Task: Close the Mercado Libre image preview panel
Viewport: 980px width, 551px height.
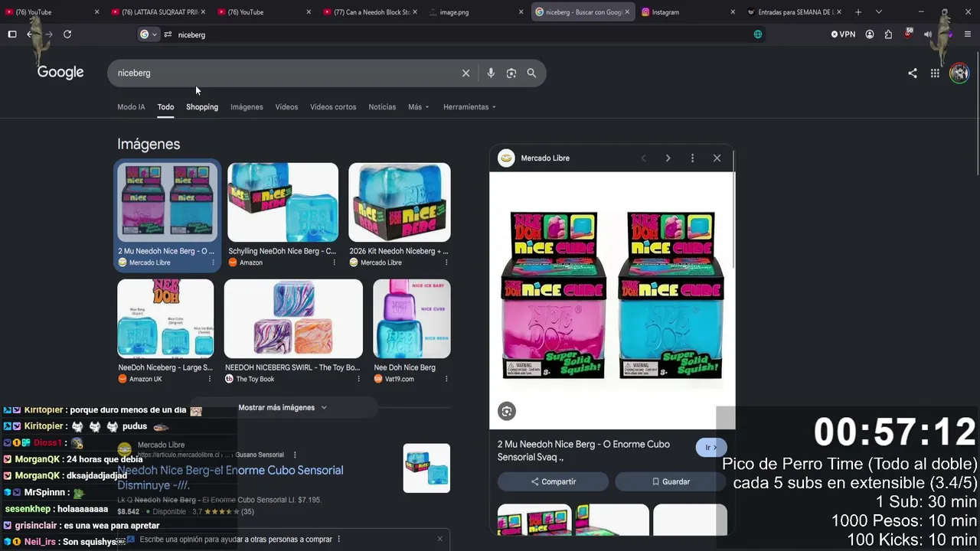Action: (x=717, y=158)
